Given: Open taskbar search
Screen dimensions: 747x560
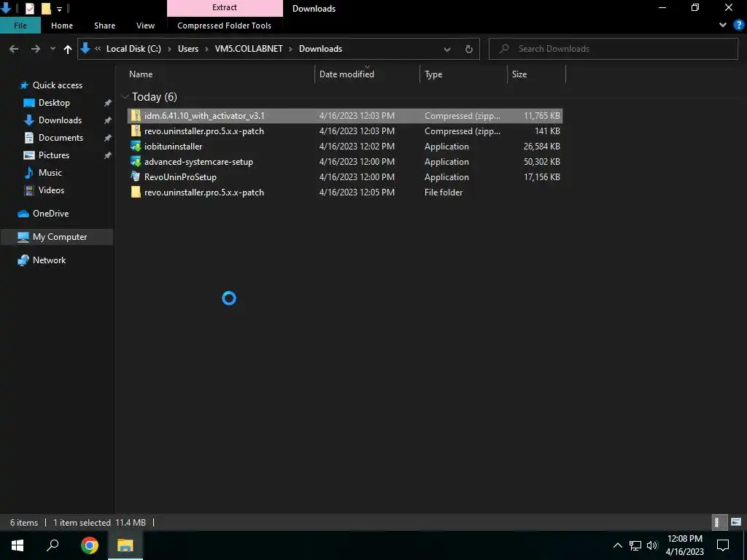Looking at the screenshot, I should [x=53, y=545].
